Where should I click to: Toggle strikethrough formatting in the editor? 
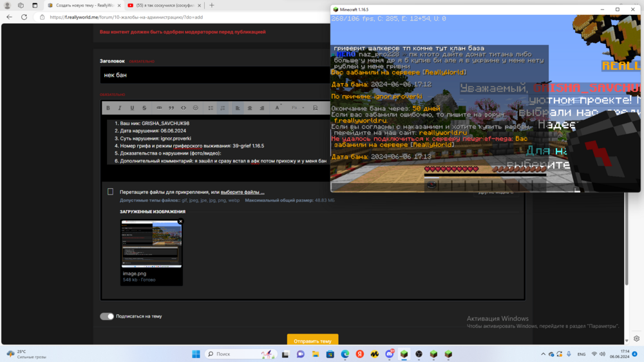[x=144, y=108]
